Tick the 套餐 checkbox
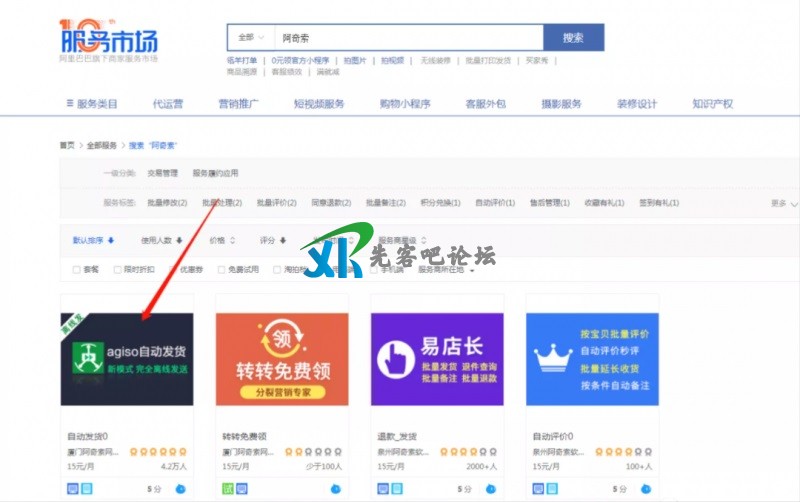Screen dimensions: 800x502 tap(77, 269)
